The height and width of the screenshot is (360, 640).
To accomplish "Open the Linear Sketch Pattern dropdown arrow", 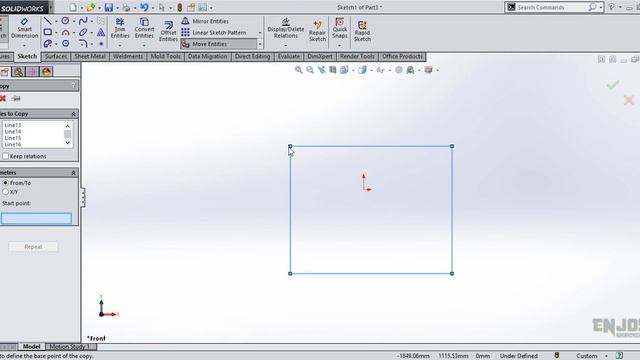I will tap(260, 32).
